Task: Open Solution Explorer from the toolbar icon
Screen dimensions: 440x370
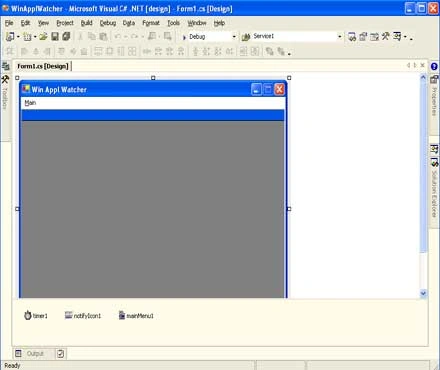Action: coord(352,36)
